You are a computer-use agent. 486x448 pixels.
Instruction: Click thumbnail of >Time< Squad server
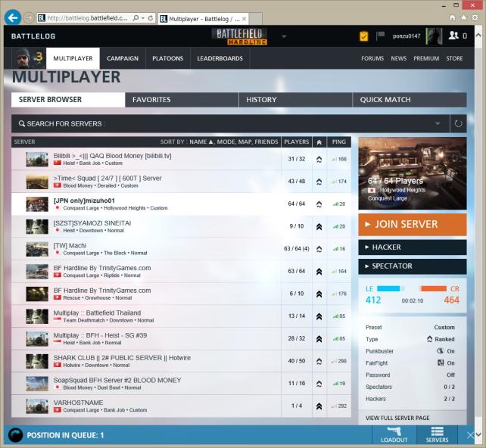point(37,182)
